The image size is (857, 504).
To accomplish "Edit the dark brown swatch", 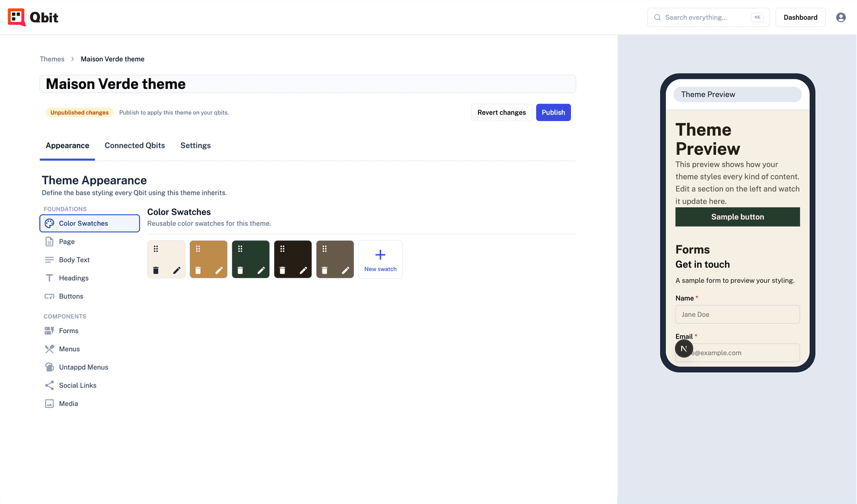I will [303, 270].
